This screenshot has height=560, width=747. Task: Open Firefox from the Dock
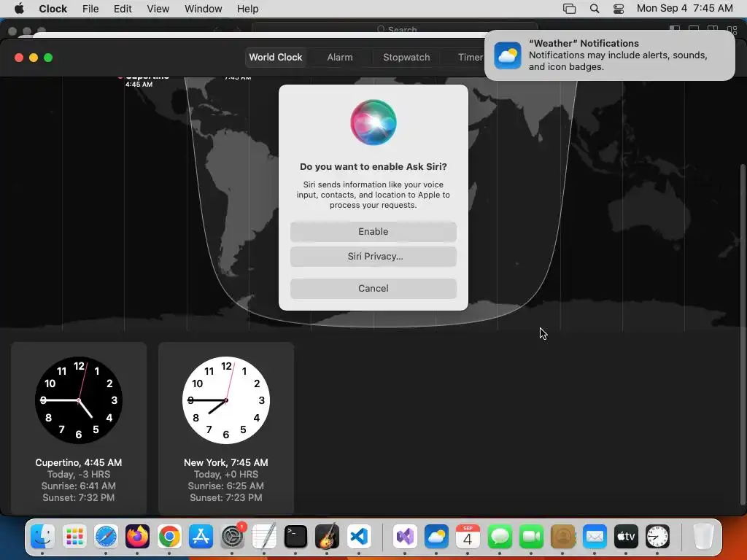137,537
